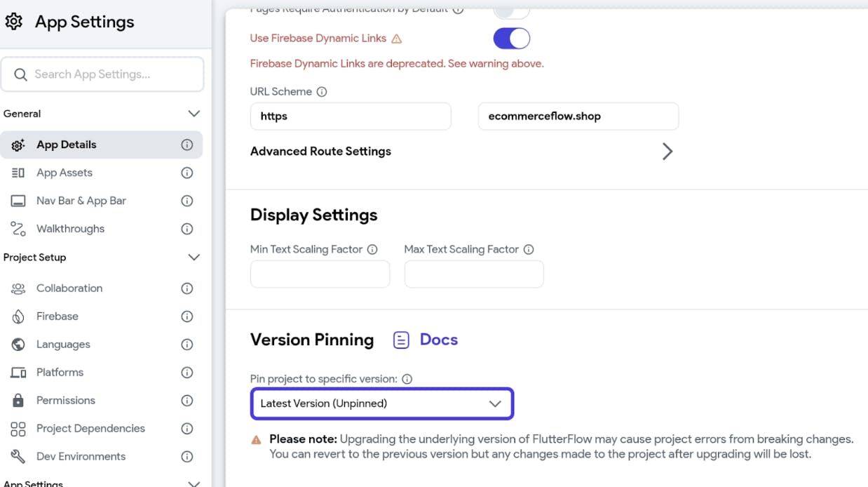Click the Project Dependencies grid icon

(x=18, y=429)
